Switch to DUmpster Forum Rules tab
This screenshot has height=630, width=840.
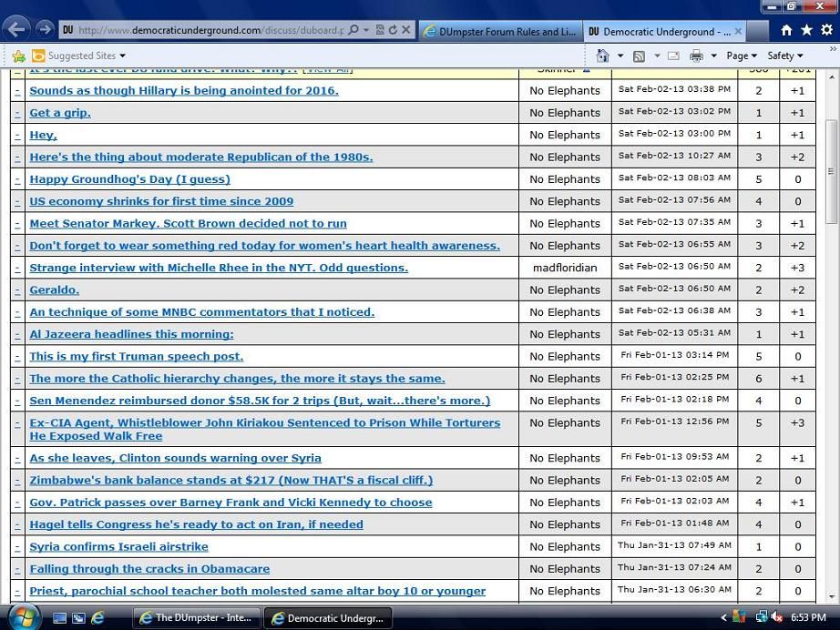(500, 32)
